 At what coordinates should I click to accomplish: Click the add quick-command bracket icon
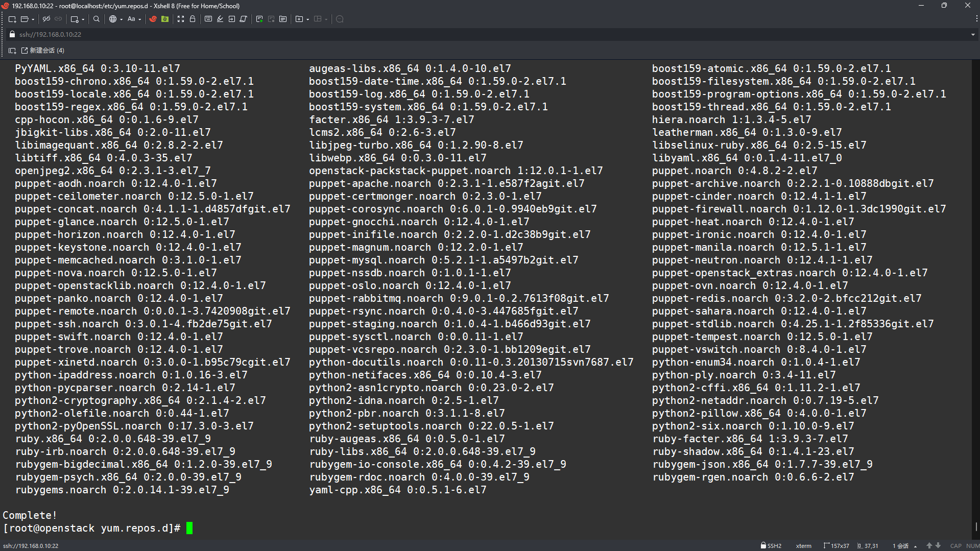12,51
